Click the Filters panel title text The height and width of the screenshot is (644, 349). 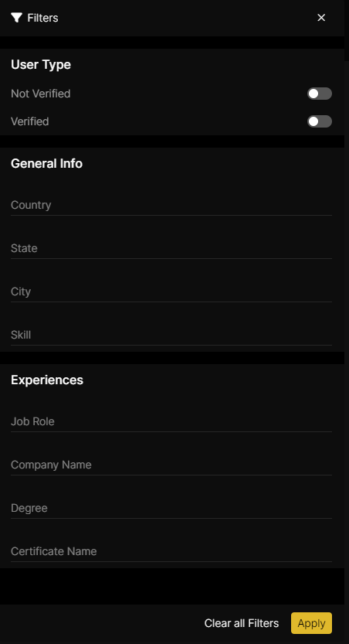[42, 18]
